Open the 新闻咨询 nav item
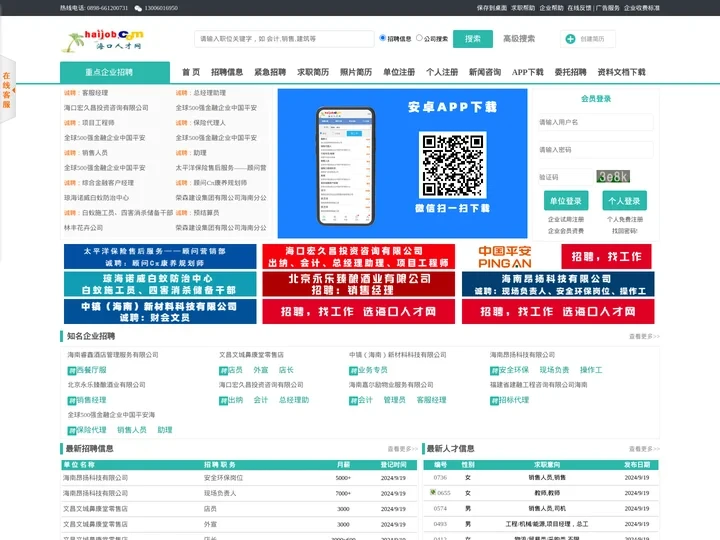 [x=485, y=72]
